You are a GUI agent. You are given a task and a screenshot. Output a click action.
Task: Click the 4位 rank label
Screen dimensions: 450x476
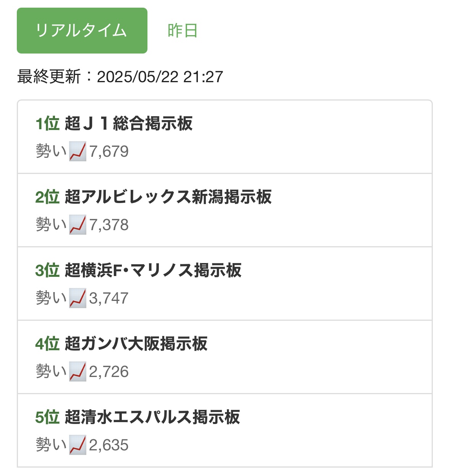tap(47, 344)
